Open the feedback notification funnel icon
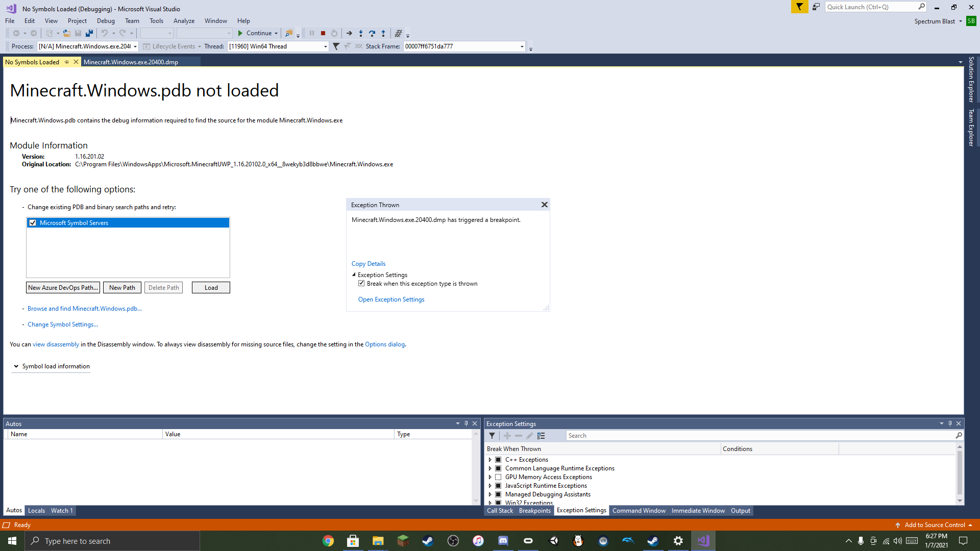 click(x=799, y=7)
